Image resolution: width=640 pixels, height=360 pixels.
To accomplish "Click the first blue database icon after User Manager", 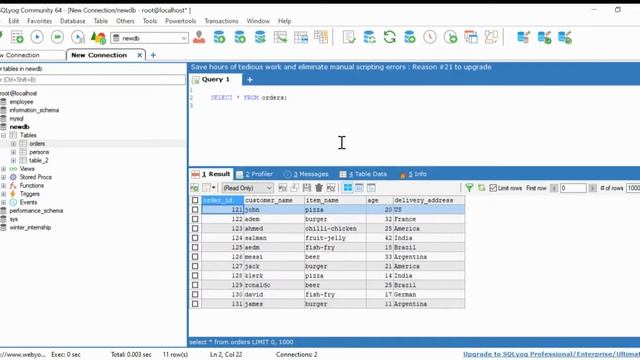I will coord(219,37).
